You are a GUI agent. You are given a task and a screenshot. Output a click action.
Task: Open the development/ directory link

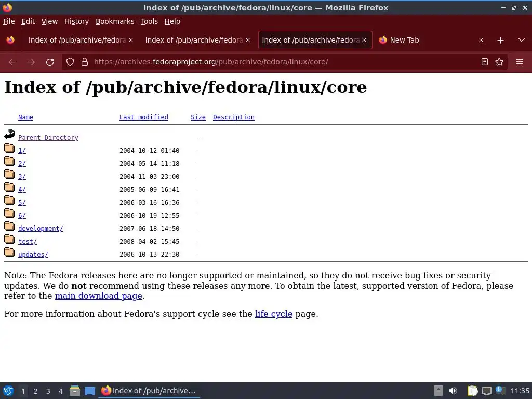tap(41, 229)
